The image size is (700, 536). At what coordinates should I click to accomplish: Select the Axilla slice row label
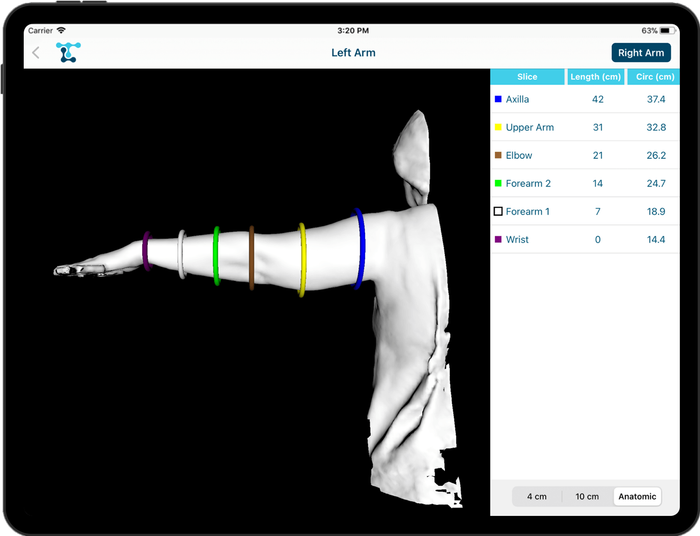click(x=517, y=99)
